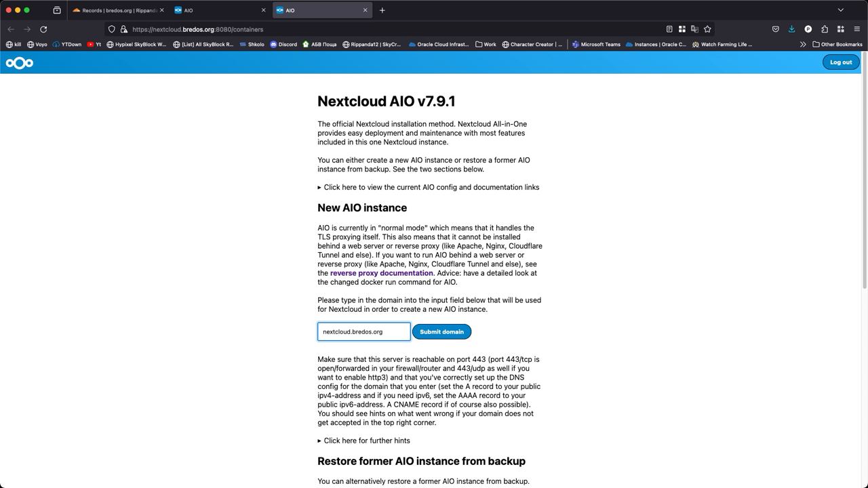Open the translate page icon

pos(694,29)
